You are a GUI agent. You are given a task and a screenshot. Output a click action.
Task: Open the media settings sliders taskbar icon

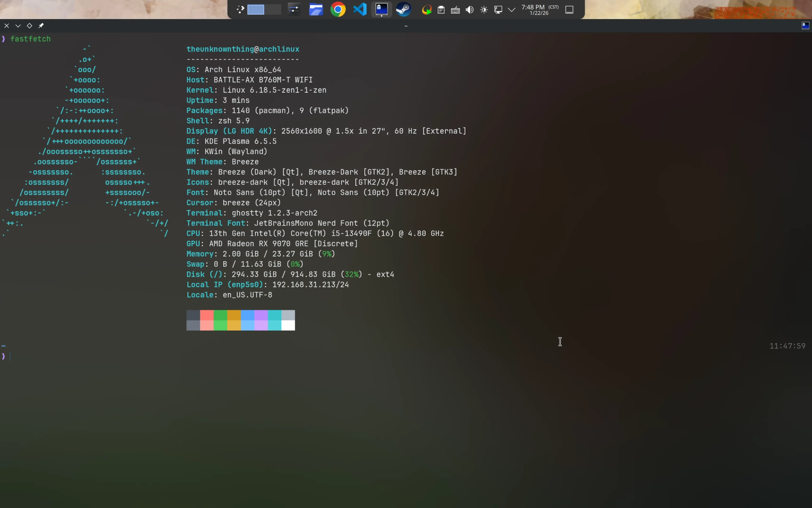coord(294,9)
